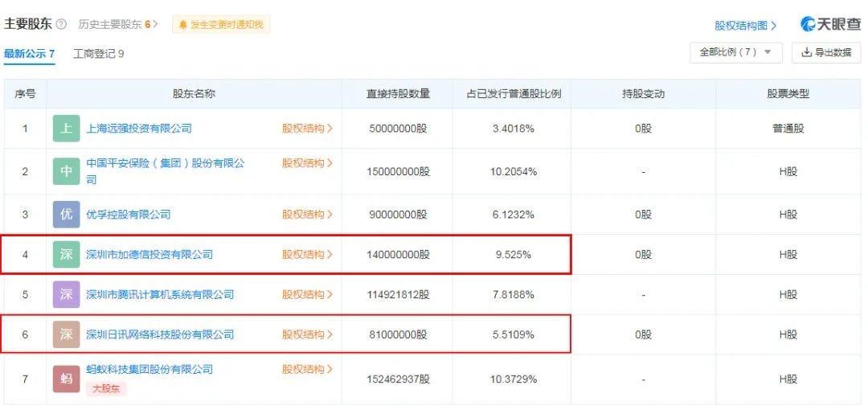Click the 6.1232% percentage cell
This screenshot has width=868, height=410.
pyautogui.click(x=513, y=215)
